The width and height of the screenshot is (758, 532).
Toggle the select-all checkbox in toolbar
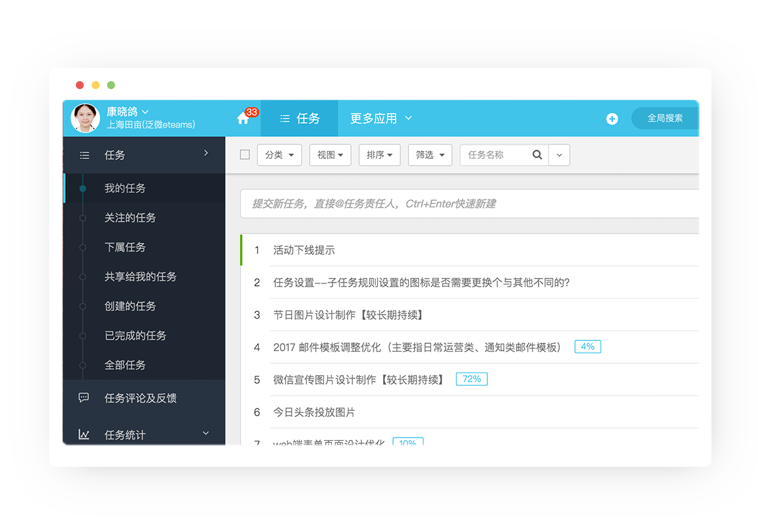tap(245, 155)
